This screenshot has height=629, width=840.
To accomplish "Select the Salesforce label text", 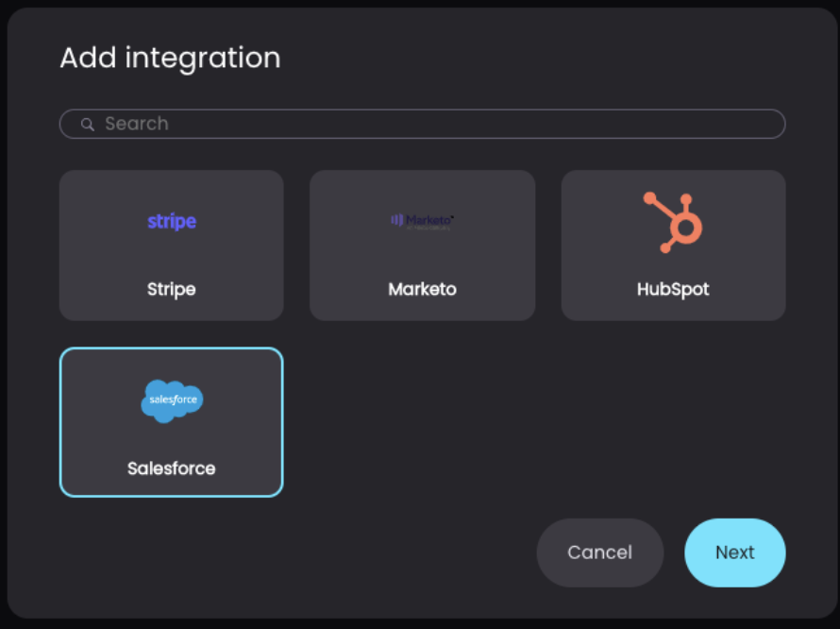I will [172, 468].
